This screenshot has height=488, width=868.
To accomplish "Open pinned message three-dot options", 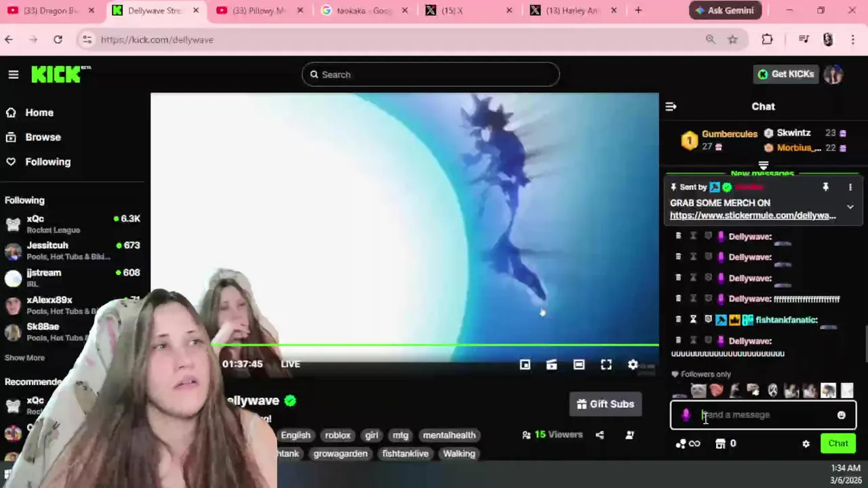I will [850, 187].
